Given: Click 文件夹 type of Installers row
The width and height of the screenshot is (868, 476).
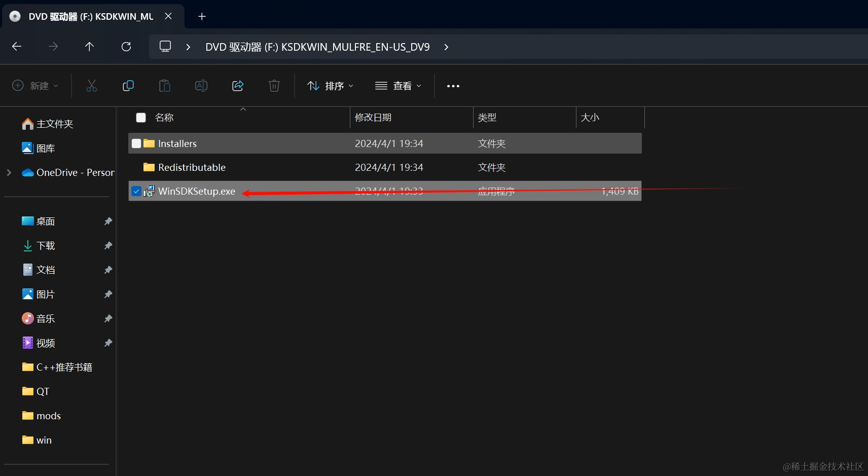Looking at the screenshot, I should pos(492,143).
